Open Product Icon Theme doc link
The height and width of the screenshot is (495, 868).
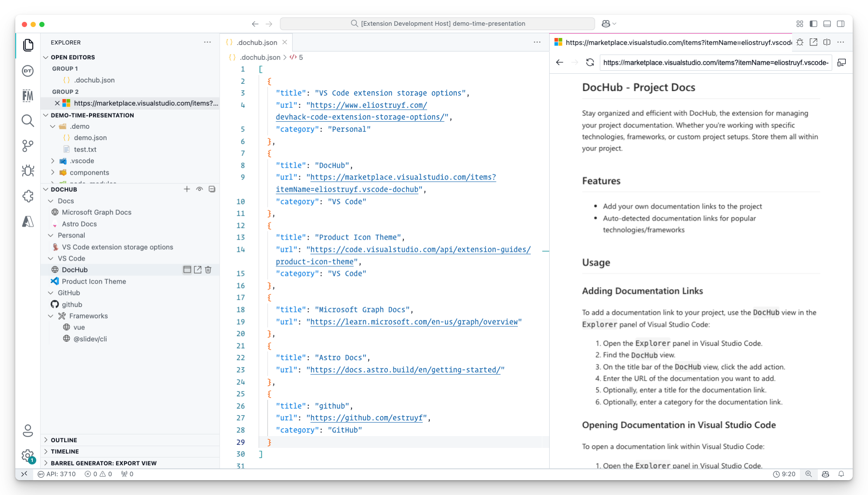pos(94,282)
